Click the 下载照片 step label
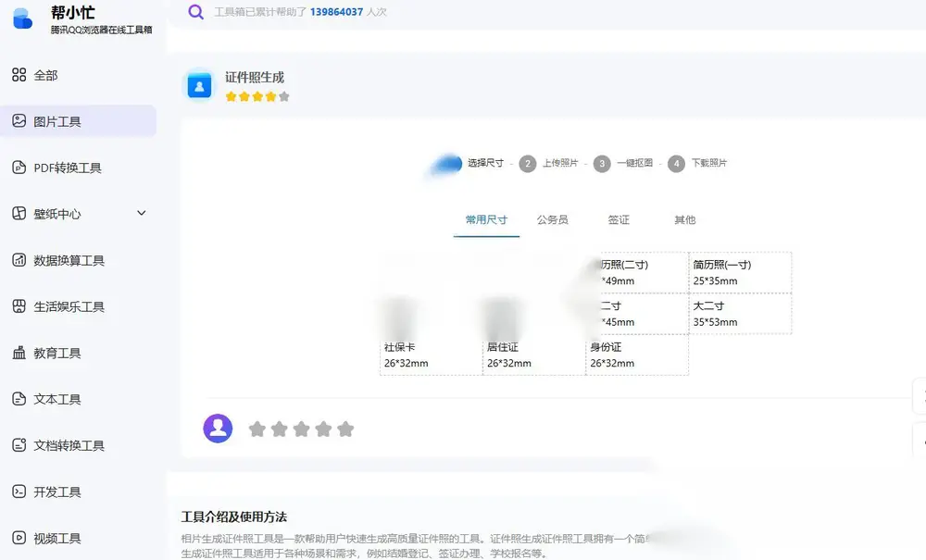This screenshot has height=560, width=926. click(708, 163)
